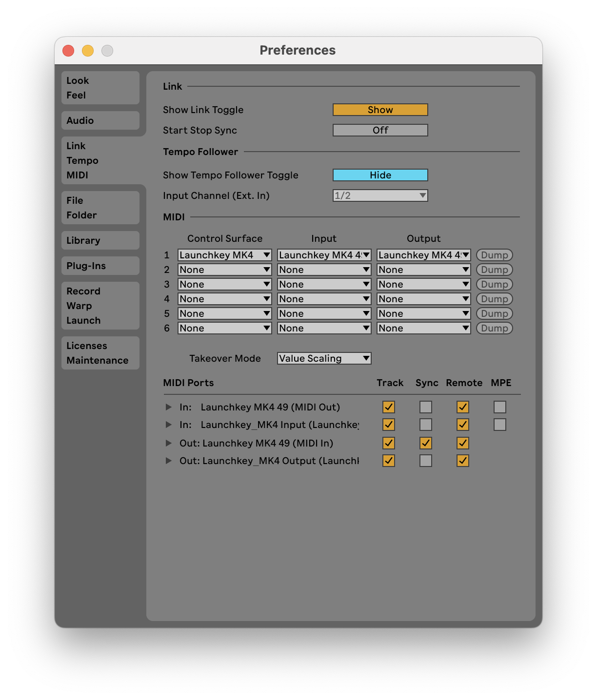This screenshot has height=700, width=597.
Task: Choose a Control Surface for slot 2
Action: (225, 270)
